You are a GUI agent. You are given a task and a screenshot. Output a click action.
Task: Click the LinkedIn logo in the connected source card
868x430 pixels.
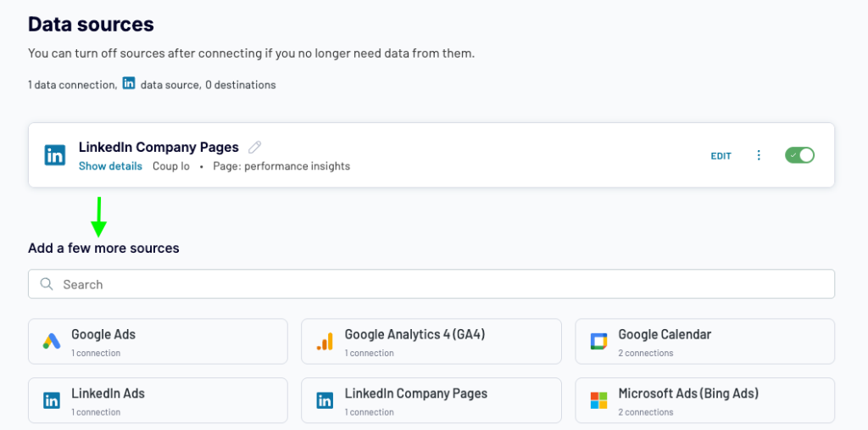coord(55,155)
